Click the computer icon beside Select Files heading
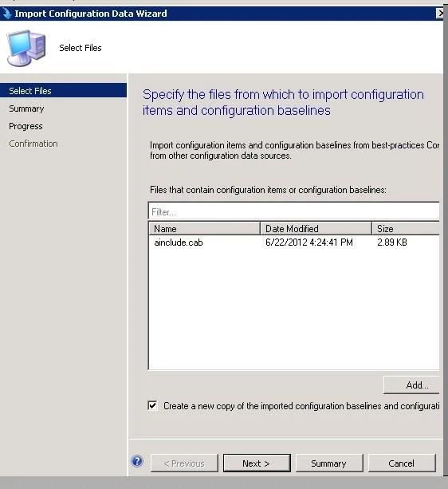Viewport: 448px width, 489px height. coord(26,48)
